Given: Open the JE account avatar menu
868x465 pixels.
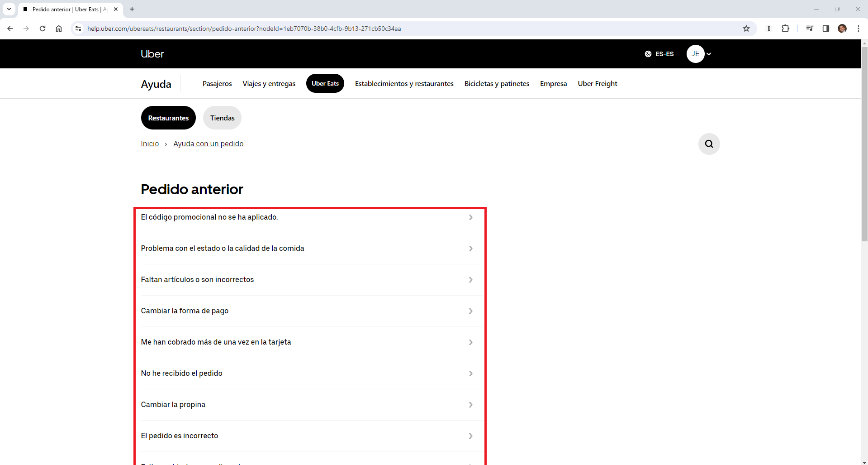Looking at the screenshot, I should click(699, 54).
